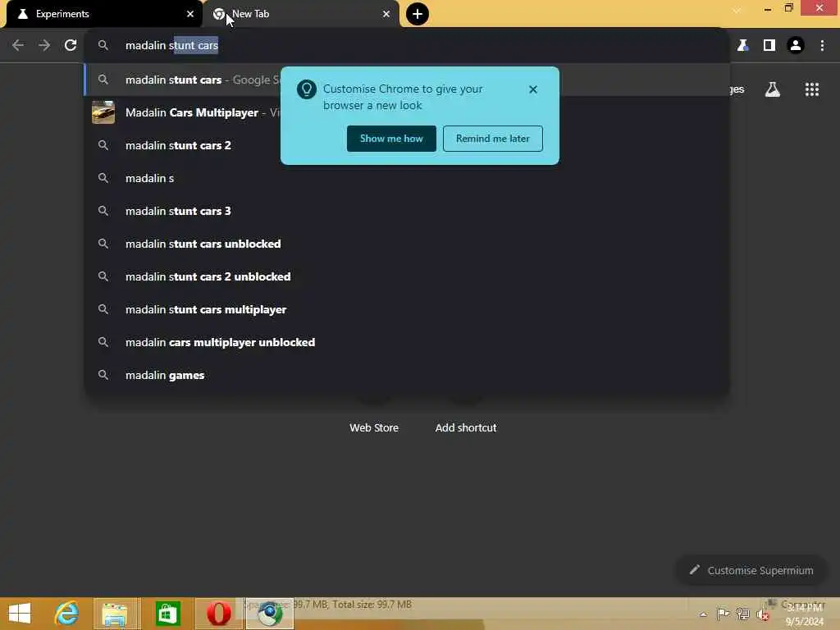This screenshot has height=630, width=840.
Task: Open a new tab with plus button
Action: pos(418,14)
